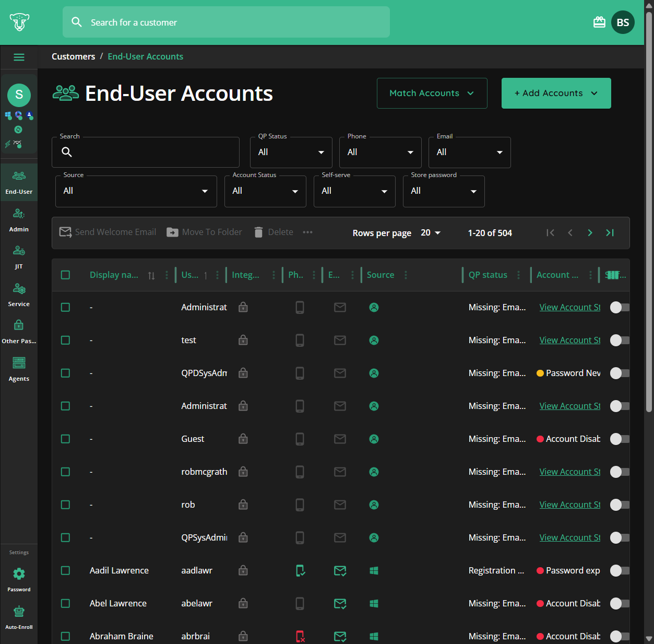
Task: Sort by the Display name column
Action: click(151, 275)
